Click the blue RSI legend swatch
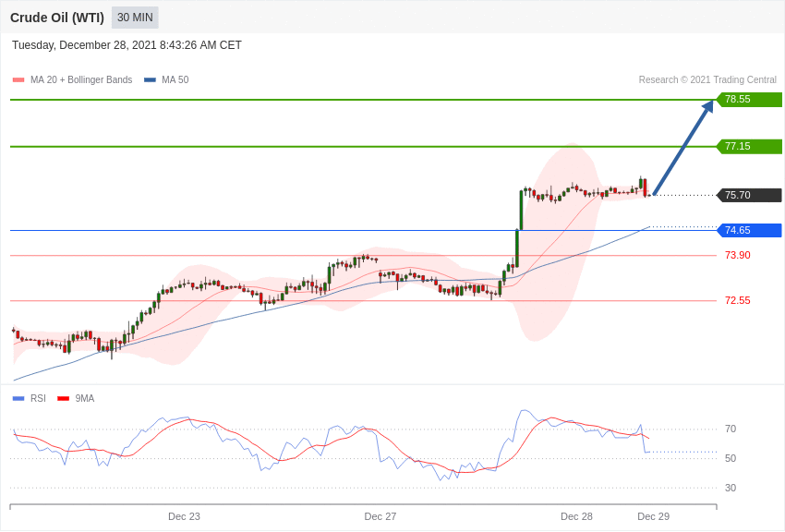 click(18, 398)
